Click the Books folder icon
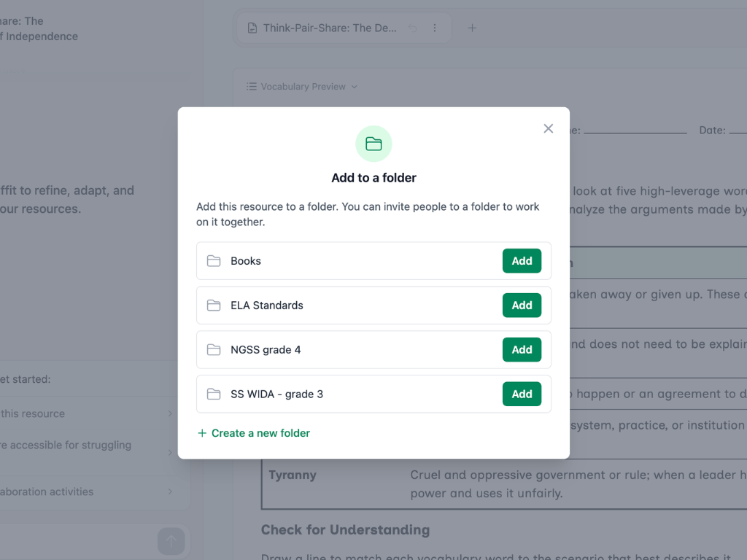 click(x=214, y=261)
